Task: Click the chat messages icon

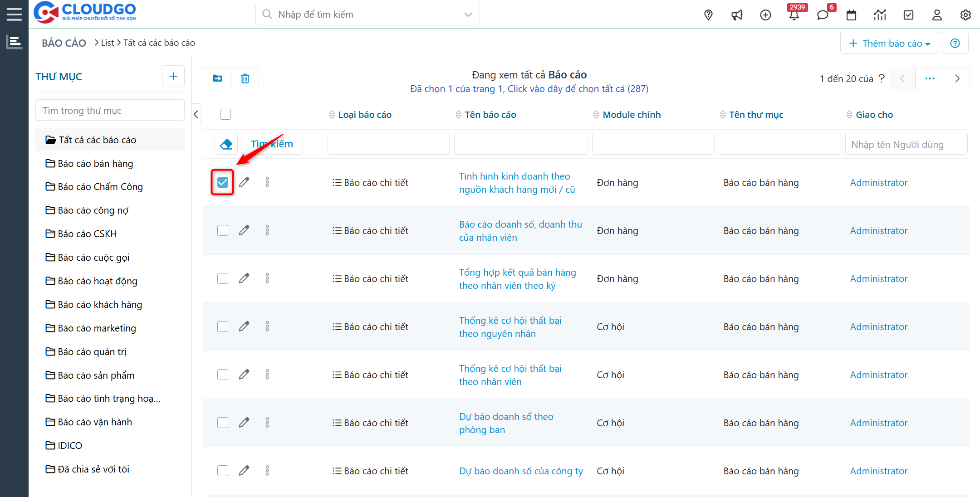Action: tap(822, 15)
